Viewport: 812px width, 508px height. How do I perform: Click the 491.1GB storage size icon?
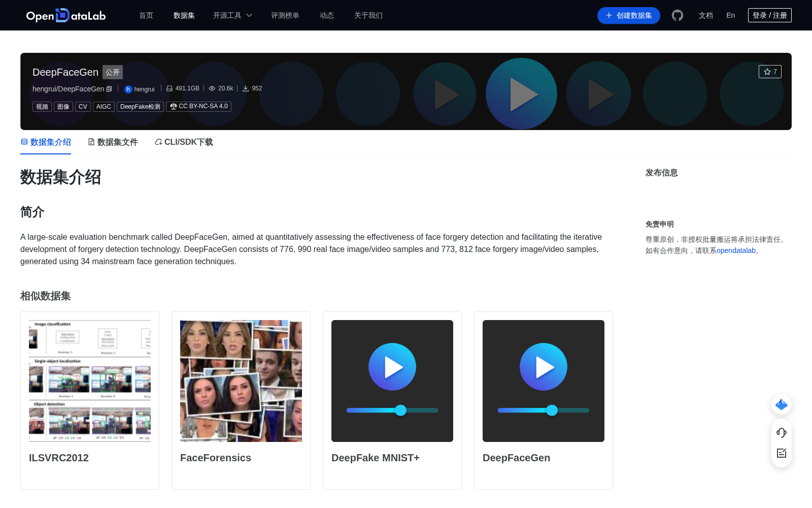click(170, 88)
